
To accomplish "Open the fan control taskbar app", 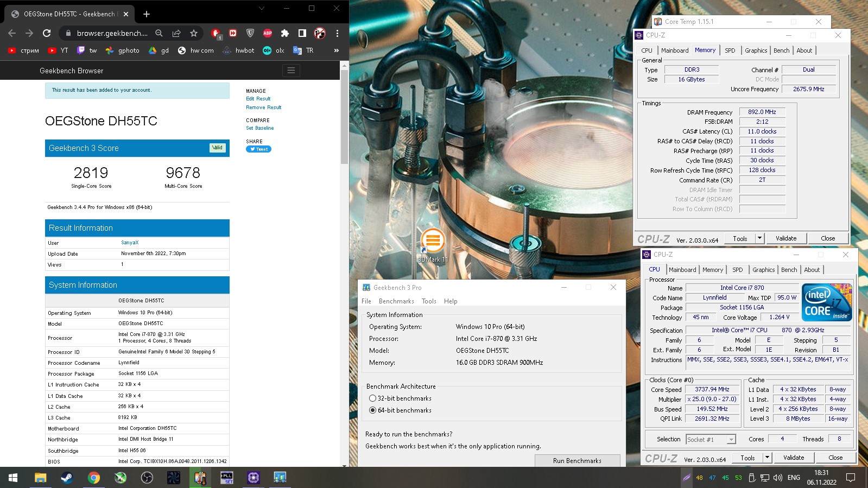I will pyautogui.click(x=173, y=478).
